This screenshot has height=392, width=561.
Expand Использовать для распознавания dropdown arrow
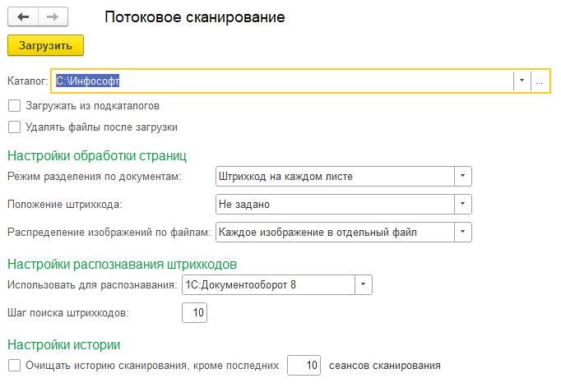pos(363,285)
